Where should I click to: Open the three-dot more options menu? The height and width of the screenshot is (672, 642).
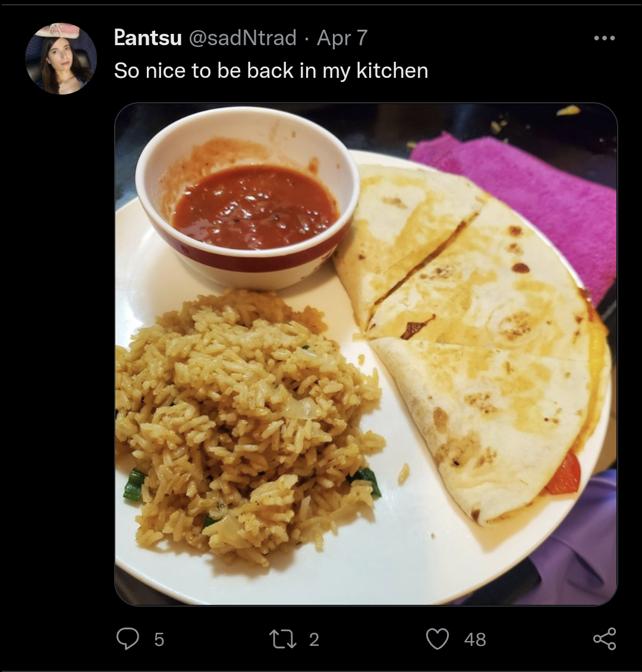605,38
